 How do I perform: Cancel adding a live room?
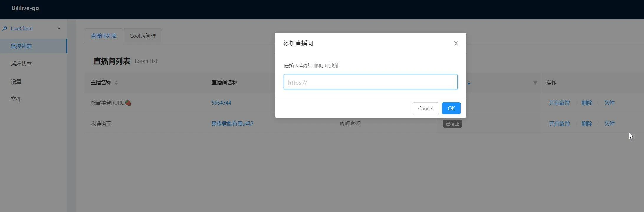(425, 108)
